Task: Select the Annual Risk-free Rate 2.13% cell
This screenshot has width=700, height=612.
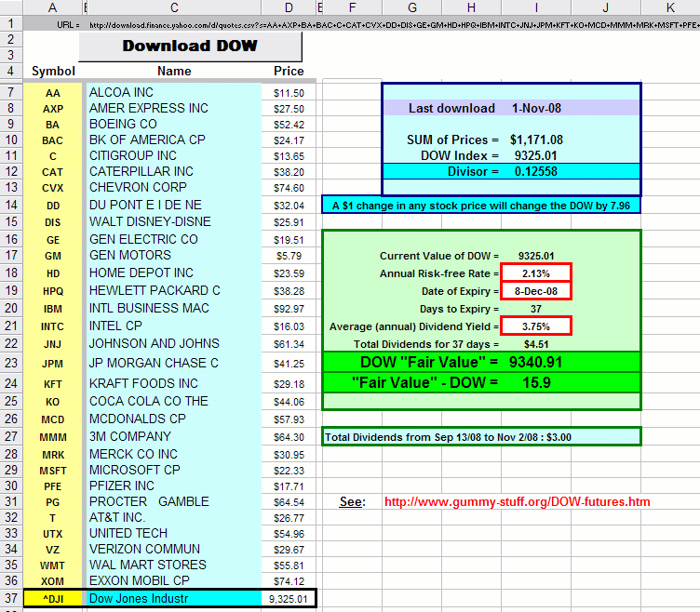Action: pyautogui.click(x=536, y=273)
